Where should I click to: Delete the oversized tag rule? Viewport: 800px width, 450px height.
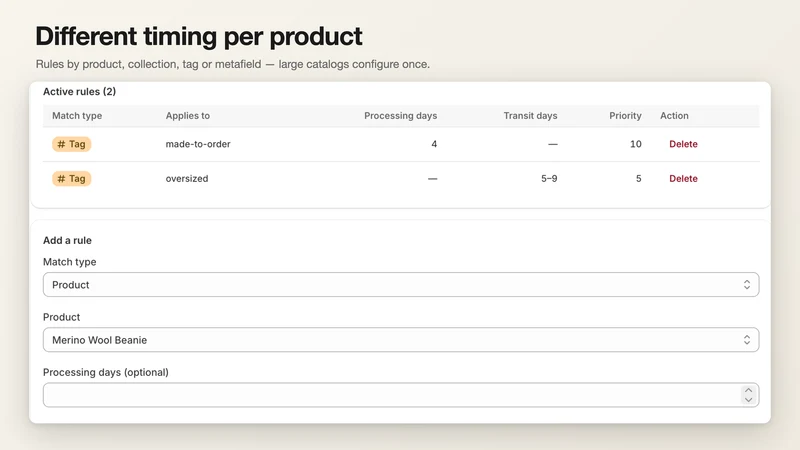tap(683, 179)
